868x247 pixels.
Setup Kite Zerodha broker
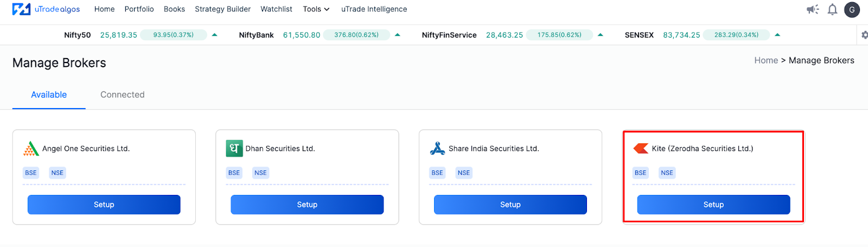[713, 205]
